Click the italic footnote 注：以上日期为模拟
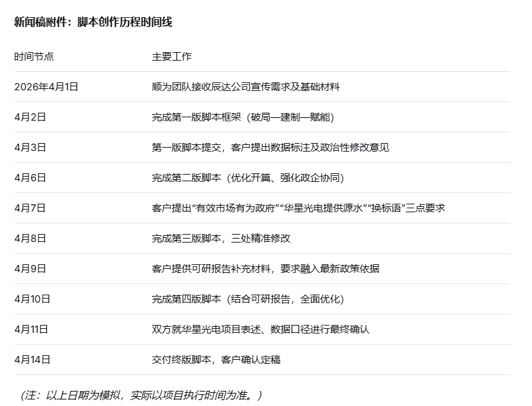 (141, 395)
